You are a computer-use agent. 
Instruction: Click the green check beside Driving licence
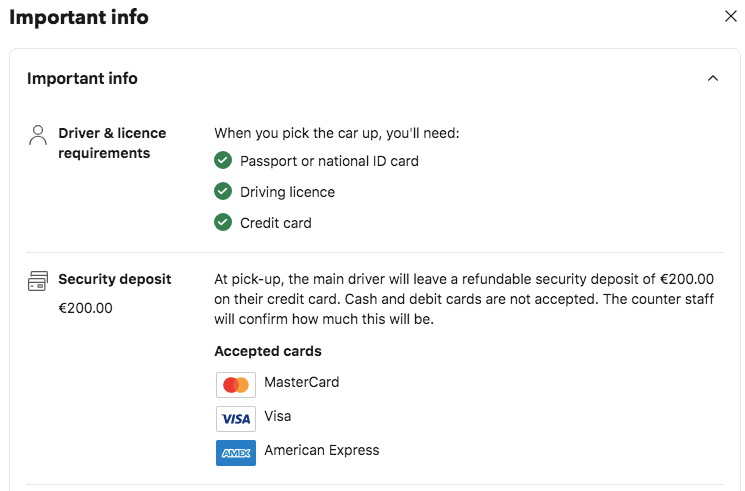(223, 191)
